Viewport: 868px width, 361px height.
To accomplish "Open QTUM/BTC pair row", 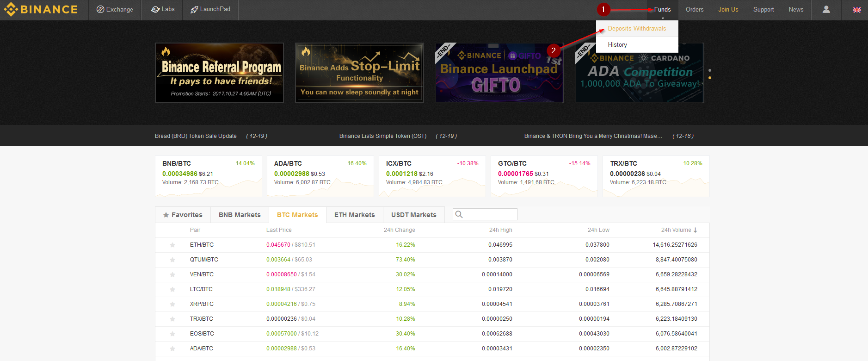I will [432, 260].
